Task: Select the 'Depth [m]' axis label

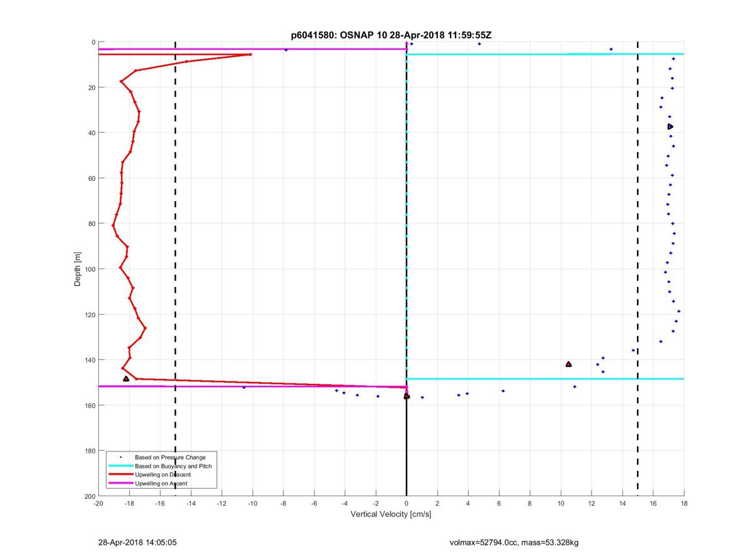Action: tap(78, 269)
